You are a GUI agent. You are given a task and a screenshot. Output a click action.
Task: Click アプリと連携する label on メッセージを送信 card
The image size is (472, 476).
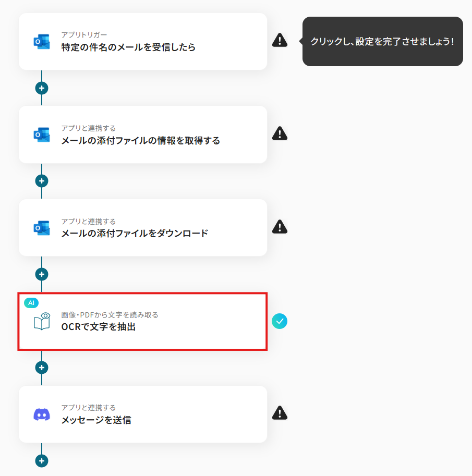pos(88,408)
